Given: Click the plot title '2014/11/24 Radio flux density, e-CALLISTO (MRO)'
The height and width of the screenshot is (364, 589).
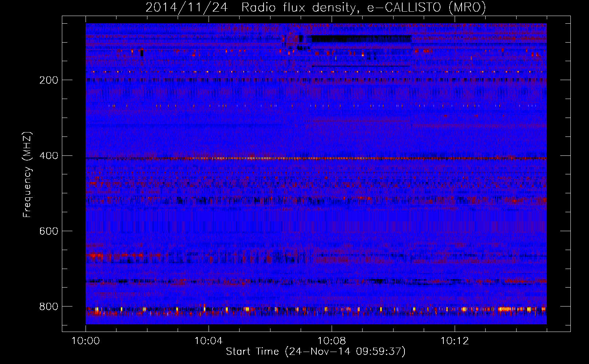Looking at the screenshot, I should pos(316,7).
